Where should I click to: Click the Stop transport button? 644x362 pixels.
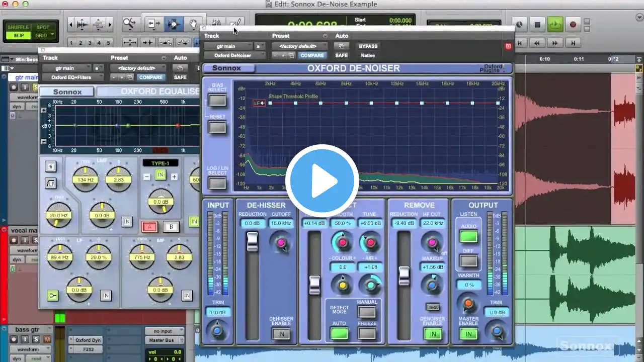(x=537, y=24)
